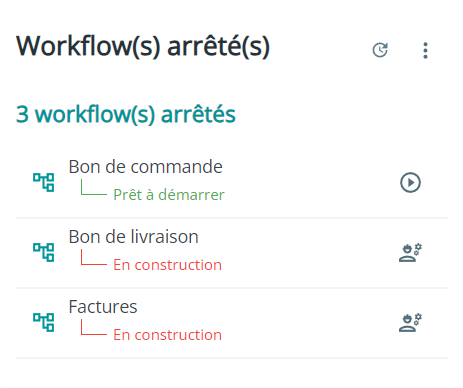Click red tree connector under Factures
Image resolution: width=463 pixels, height=388 pixels.
point(94,327)
